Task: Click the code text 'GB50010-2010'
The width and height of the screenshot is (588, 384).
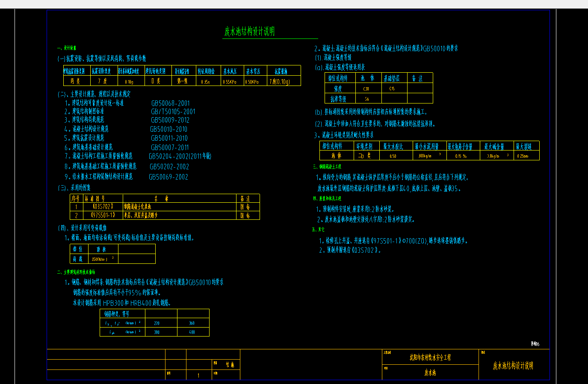Action: tap(169, 129)
